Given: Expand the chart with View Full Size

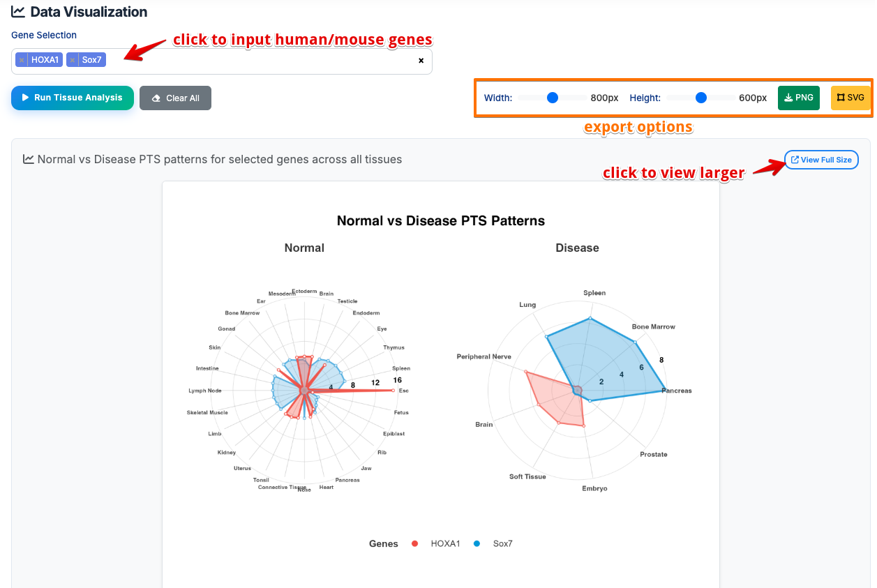Looking at the screenshot, I should point(821,160).
